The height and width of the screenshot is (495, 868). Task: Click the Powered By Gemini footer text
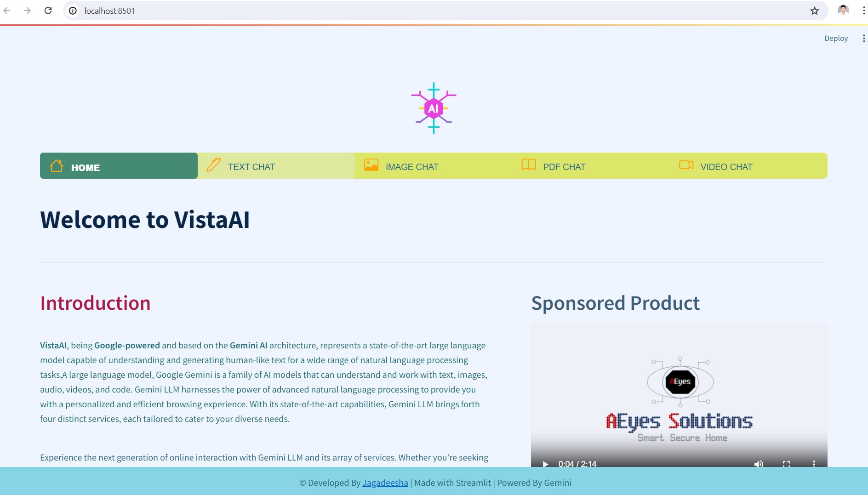(534, 483)
